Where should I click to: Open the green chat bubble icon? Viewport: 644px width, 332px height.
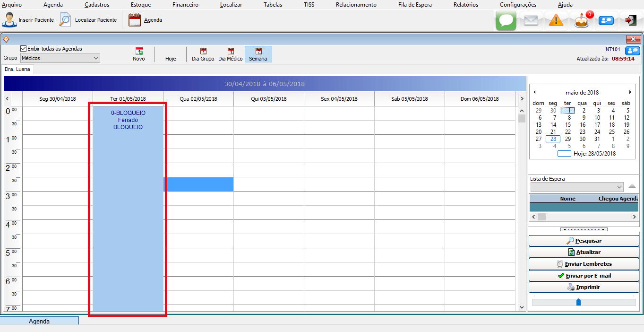click(506, 21)
